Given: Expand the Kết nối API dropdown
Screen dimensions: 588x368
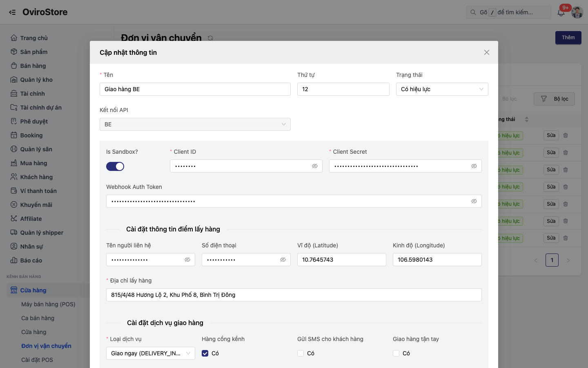Looking at the screenshot, I should click(x=195, y=124).
